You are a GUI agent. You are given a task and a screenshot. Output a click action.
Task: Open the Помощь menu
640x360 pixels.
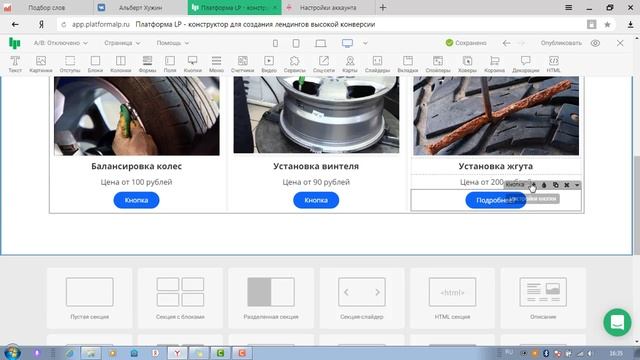173,43
